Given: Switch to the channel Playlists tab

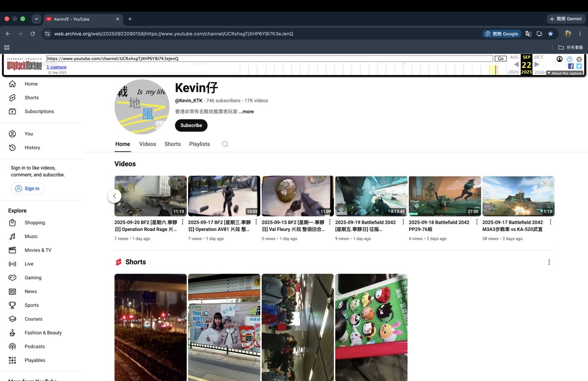Looking at the screenshot, I should (199, 144).
